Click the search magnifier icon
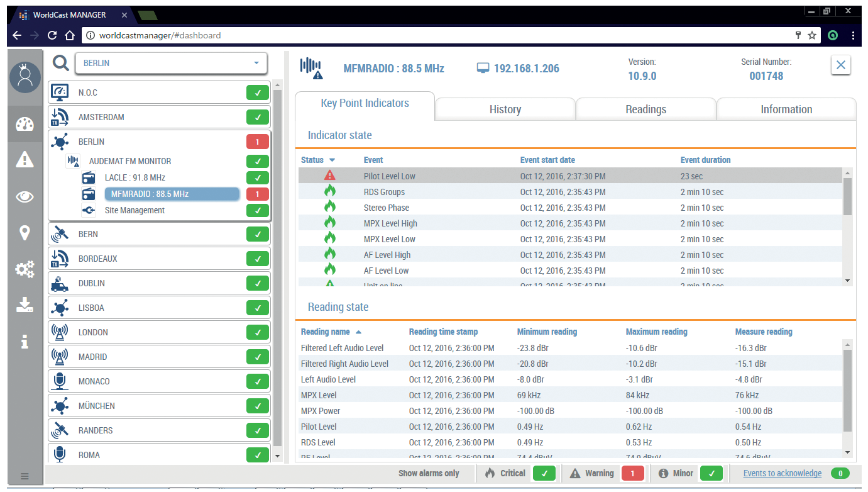Image resolution: width=868 pixels, height=492 pixels. tap(61, 63)
